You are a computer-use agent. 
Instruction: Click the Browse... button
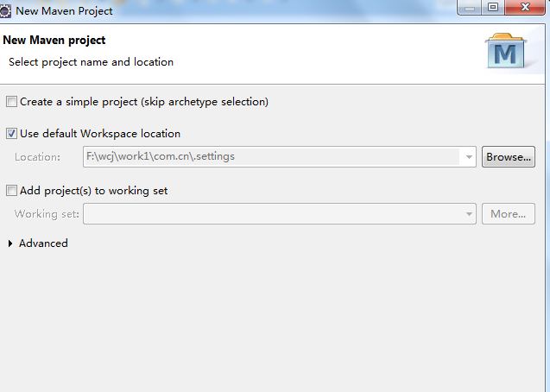pyautogui.click(x=509, y=157)
